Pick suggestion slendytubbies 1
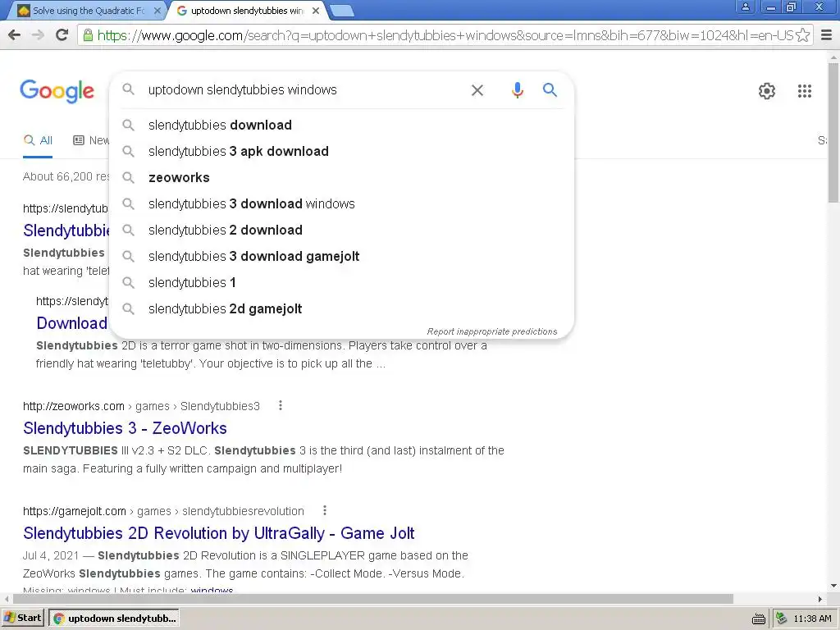Viewport: 840px width, 630px height. coord(341,282)
